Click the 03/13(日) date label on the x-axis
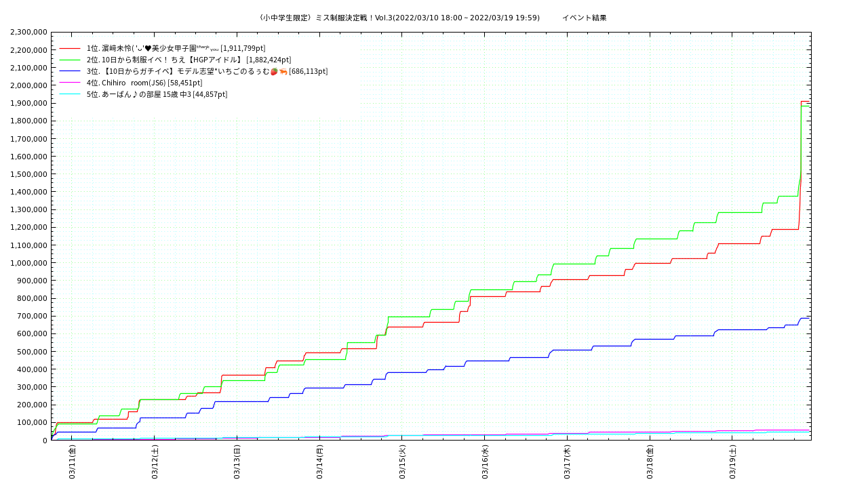The height and width of the screenshot is (488, 868). [x=237, y=462]
